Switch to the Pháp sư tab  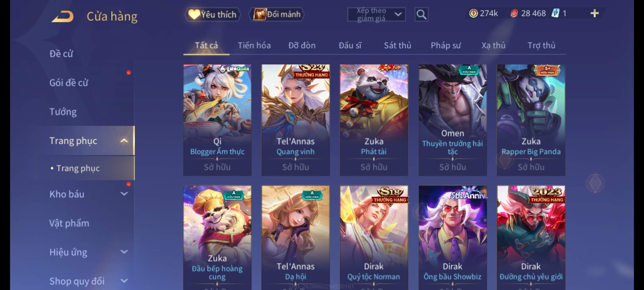tap(446, 45)
